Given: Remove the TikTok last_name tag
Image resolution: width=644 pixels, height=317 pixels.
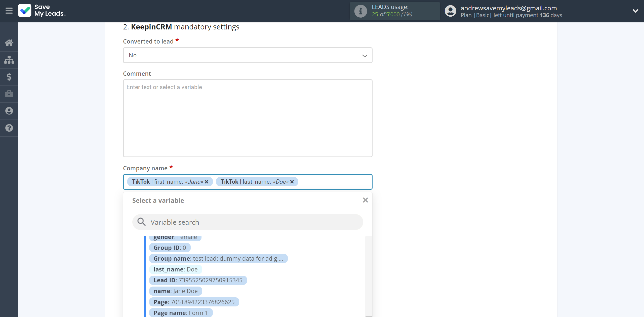Looking at the screenshot, I should (292, 182).
